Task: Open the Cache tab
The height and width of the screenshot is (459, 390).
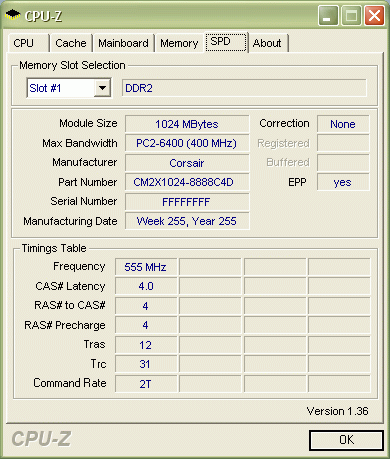Action: point(71,43)
